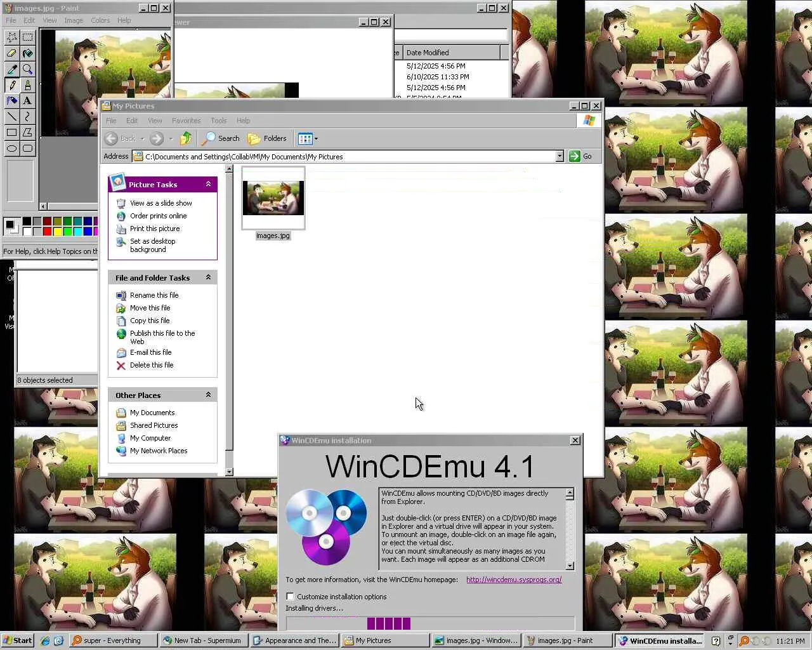Open the address bar dropdown in My Pictures
Viewport: 812px width, 650px height.
point(560,156)
